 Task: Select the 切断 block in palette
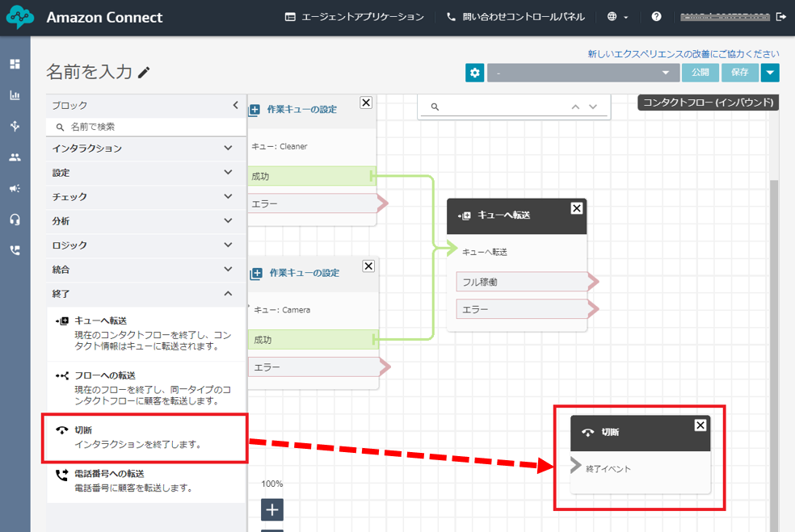[x=145, y=438]
